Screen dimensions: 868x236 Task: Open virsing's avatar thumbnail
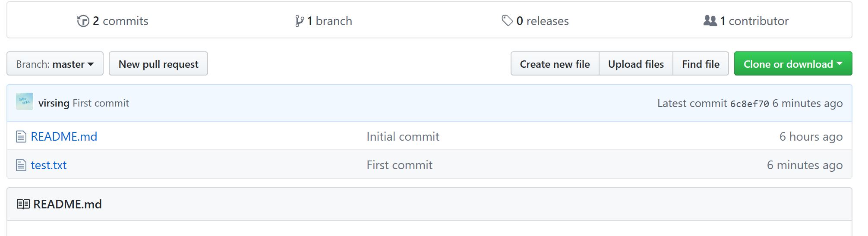[25, 101]
